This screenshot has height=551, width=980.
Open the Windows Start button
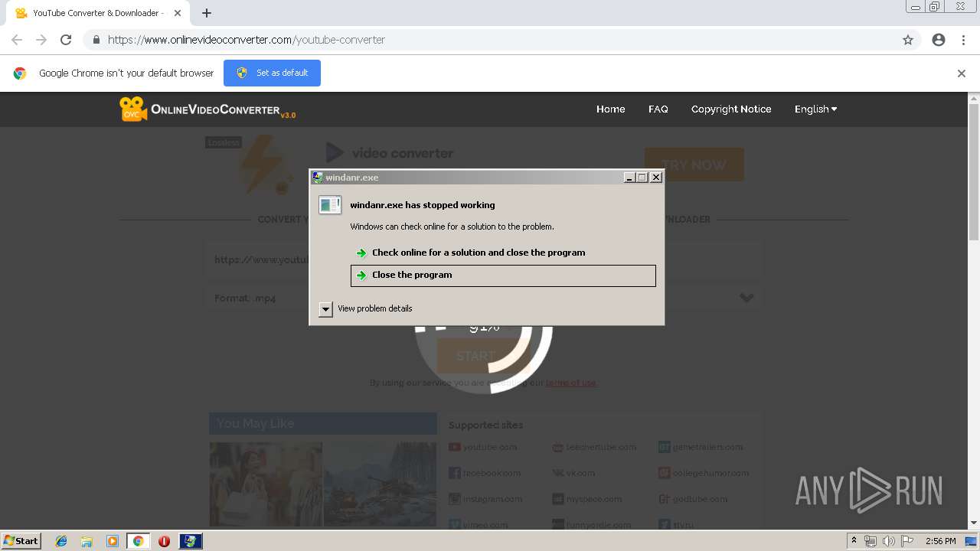(x=21, y=540)
